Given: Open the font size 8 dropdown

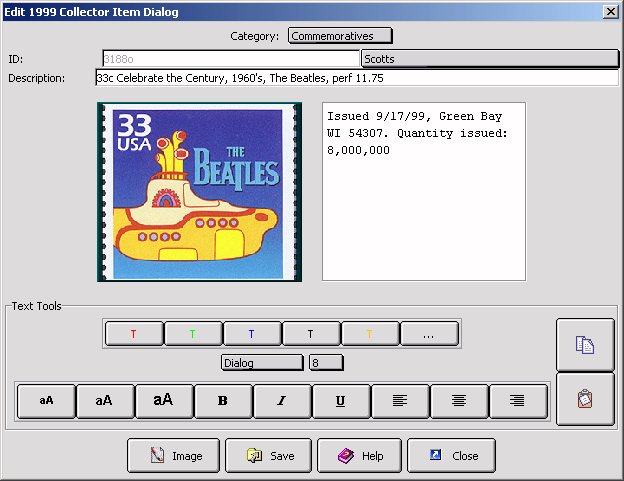Looking at the screenshot, I should pyautogui.click(x=326, y=362).
